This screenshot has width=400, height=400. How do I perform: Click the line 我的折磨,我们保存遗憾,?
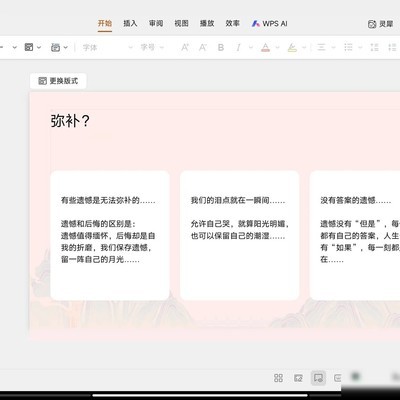tap(107, 247)
